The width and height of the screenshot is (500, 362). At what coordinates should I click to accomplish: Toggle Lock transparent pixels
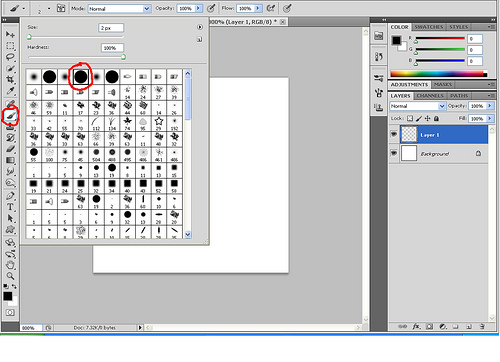(x=410, y=118)
